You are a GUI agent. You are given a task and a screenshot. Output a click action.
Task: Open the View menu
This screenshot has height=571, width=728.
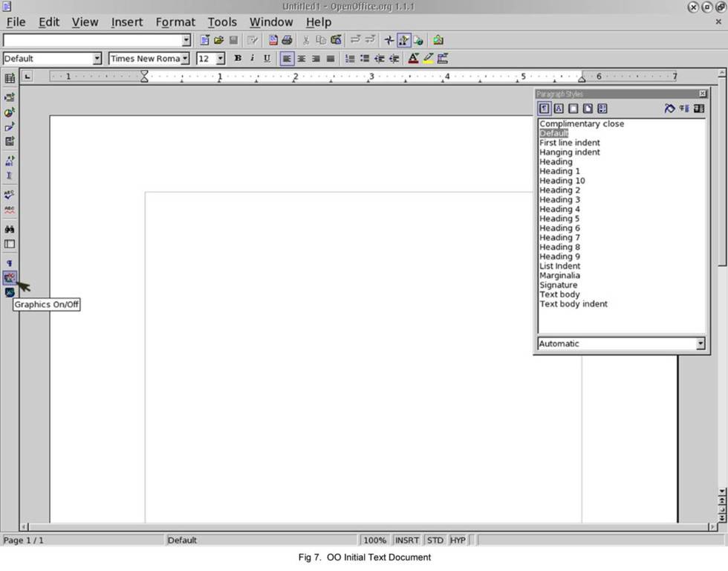85,22
